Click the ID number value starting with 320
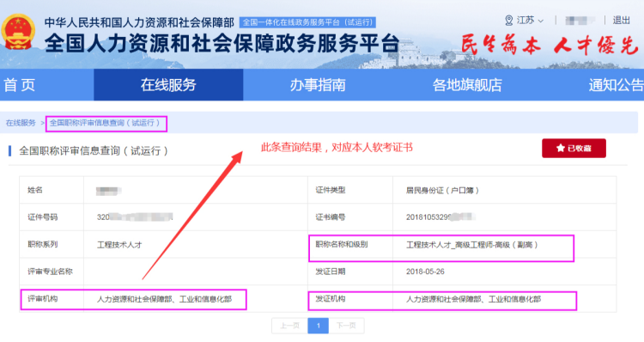This screenshot has height=342, width=644. [135, 217]
